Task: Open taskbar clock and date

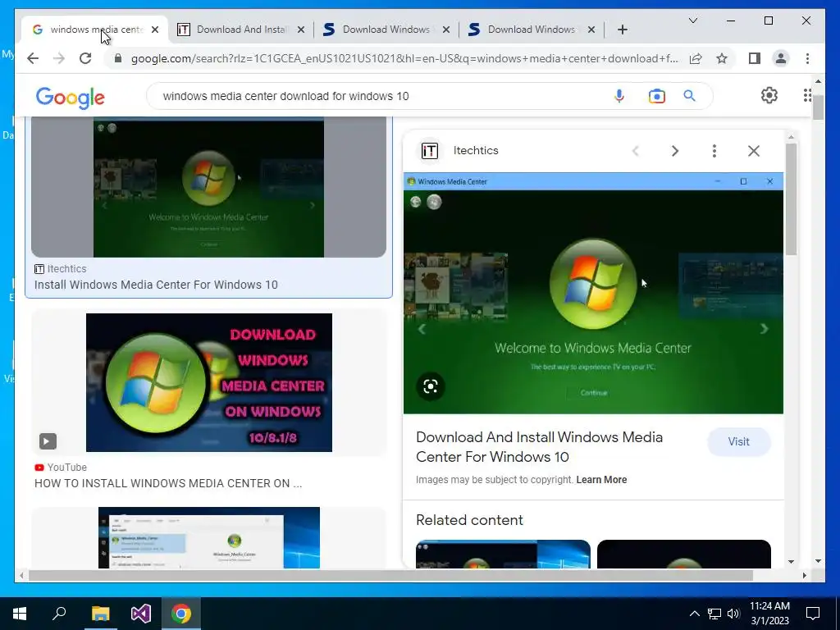Action: 769,614
